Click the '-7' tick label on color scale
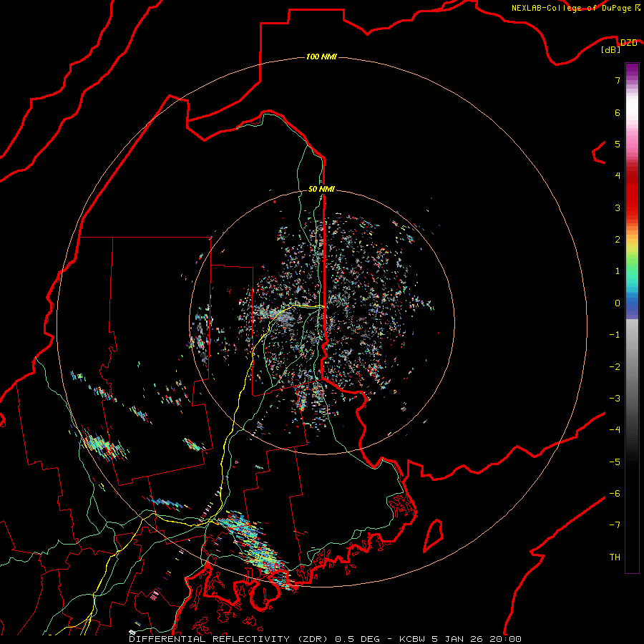The width and height of the screenshot is (644, 644). click(x=615, y=525)
